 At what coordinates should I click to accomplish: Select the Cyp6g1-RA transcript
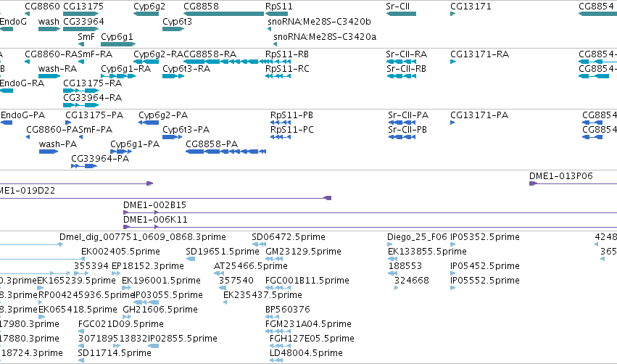[x=118, y=76]
